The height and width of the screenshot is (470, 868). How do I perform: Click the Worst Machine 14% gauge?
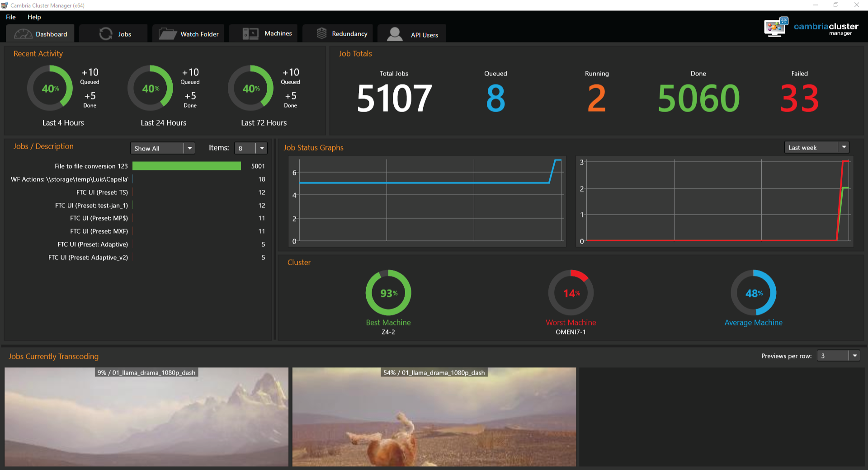571,293
